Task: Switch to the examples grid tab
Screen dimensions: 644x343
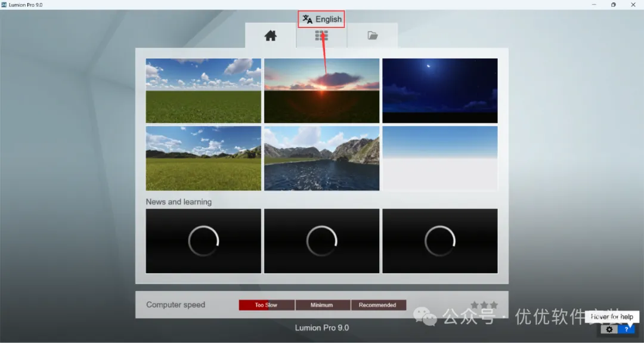Action: pyautogui.click(x=321, y=36)
